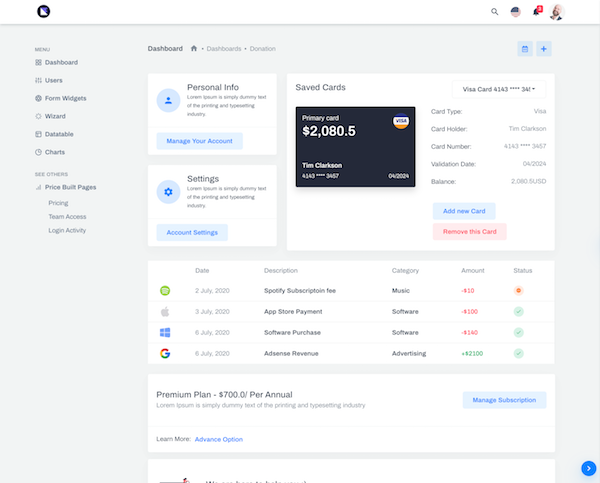
Task: Click the plus add button
Action: (x=544, y=49)
